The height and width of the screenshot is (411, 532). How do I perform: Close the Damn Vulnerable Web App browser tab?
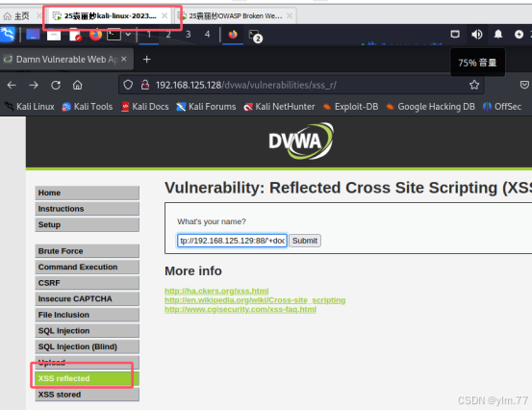[124, 59]
